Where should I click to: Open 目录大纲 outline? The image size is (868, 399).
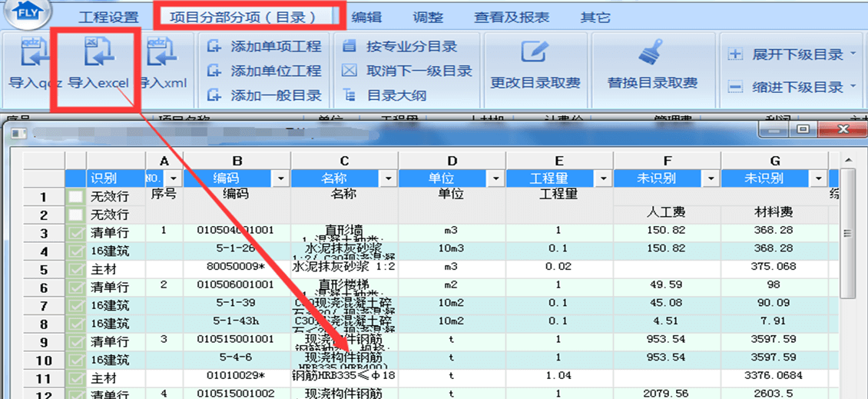384,95
